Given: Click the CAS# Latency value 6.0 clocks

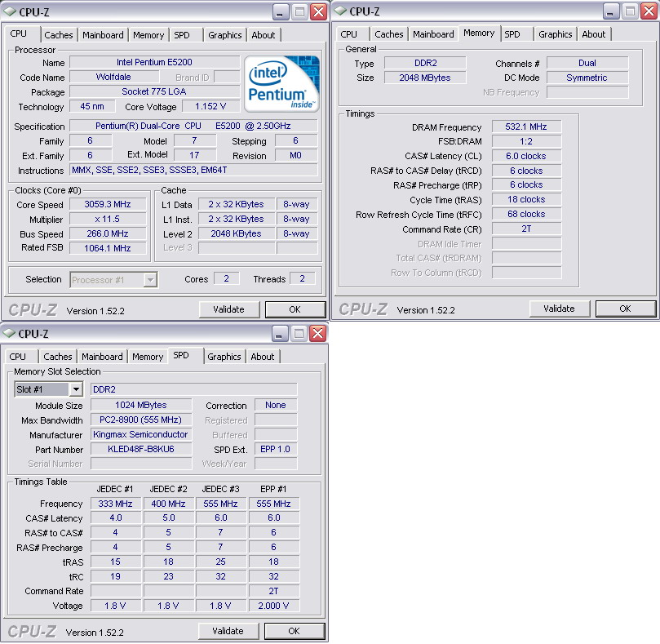Looking at the screenshot, I should click(526, 156).
